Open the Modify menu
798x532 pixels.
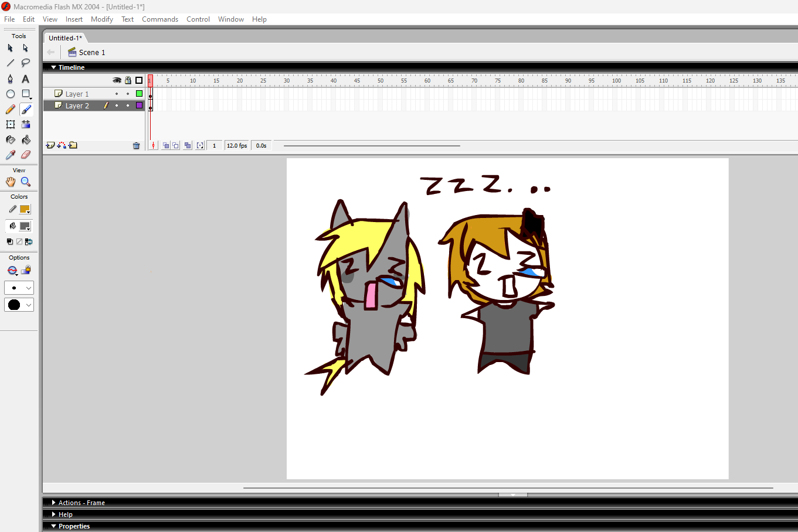coord(101,19)
